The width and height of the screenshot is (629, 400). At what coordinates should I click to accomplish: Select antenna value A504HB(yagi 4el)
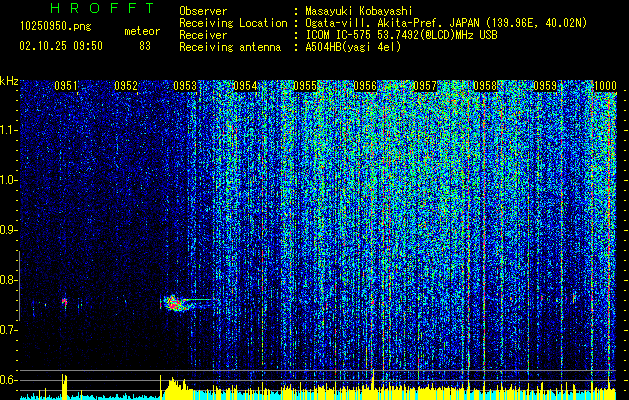point(353,47)
